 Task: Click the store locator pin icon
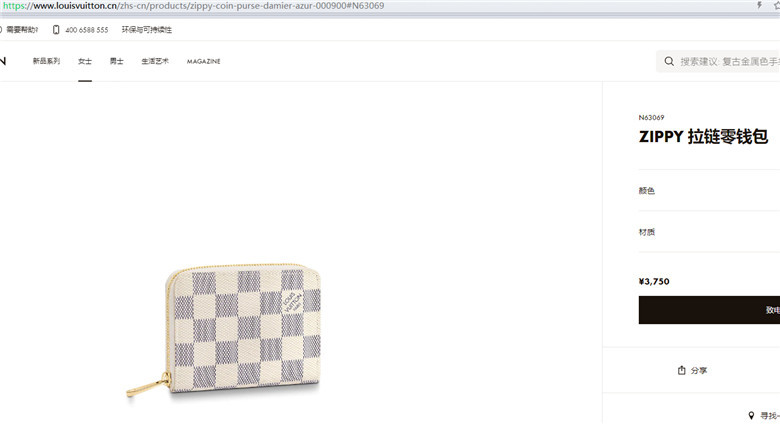coord(751,415)
